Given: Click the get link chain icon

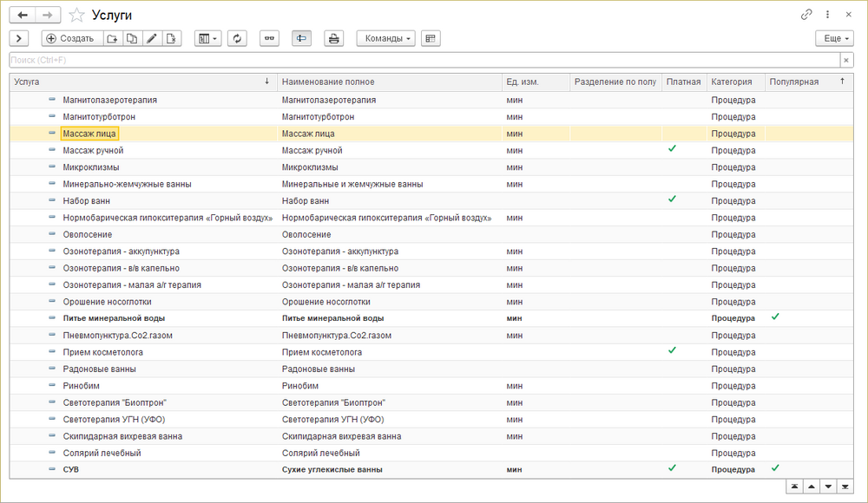Looking at the screenshot, I should [x=806, y=15].
